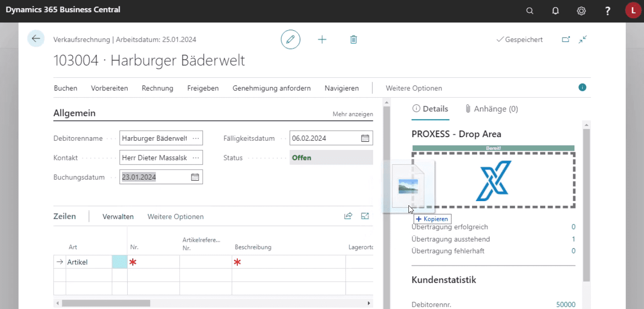Viewport: 644px width, 309px height.
Task: Open Übertragung ausstehend count 1
Action: click(574, 239)
